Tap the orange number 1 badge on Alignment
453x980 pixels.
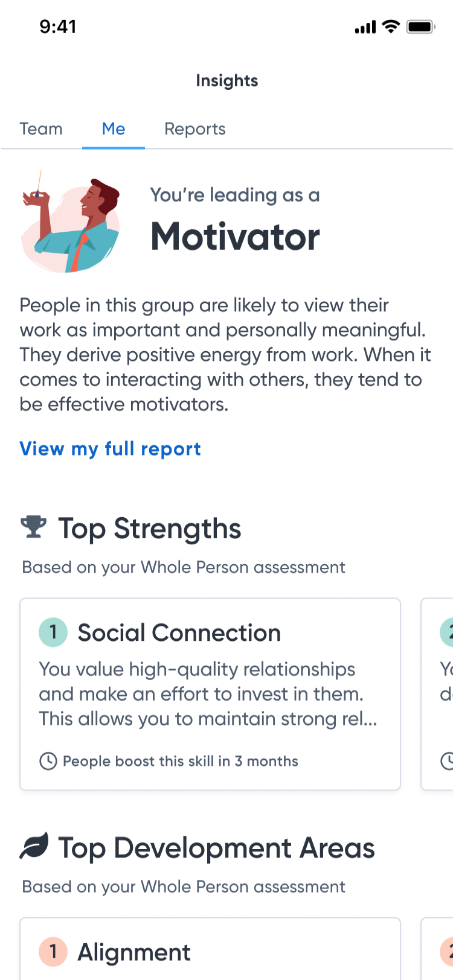pyautogui.click(x=53, y=952)
